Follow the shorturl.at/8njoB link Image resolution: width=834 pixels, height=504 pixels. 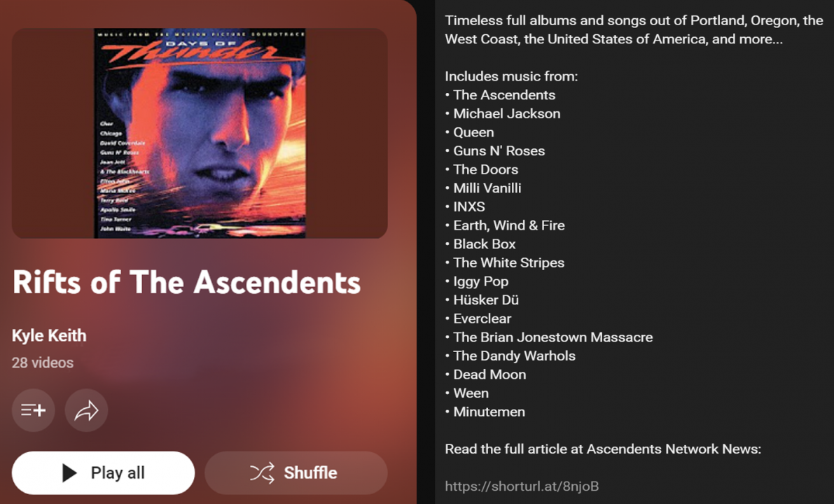(x=522, y=486)
